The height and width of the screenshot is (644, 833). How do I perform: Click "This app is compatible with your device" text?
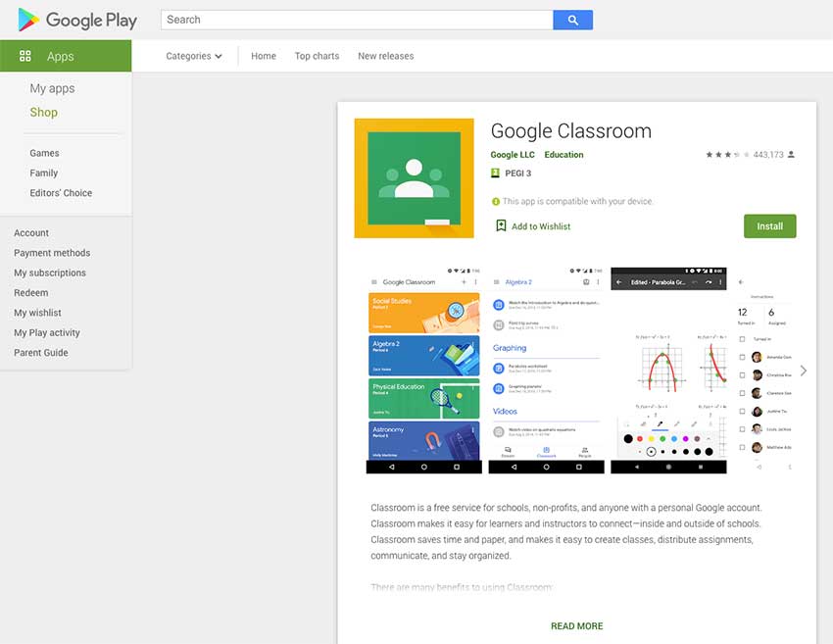(x=578, y=201)
